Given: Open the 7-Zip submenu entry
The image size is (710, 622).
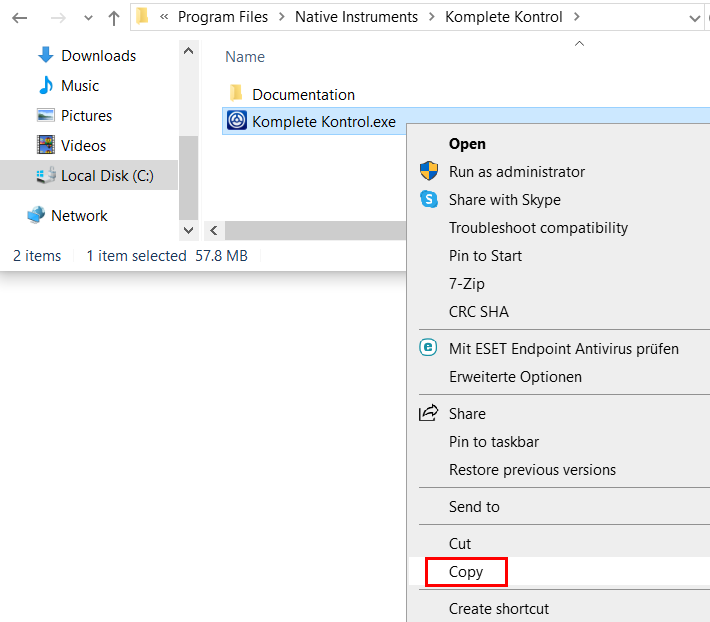Looking at the screenshot, I should coord(467,284).
